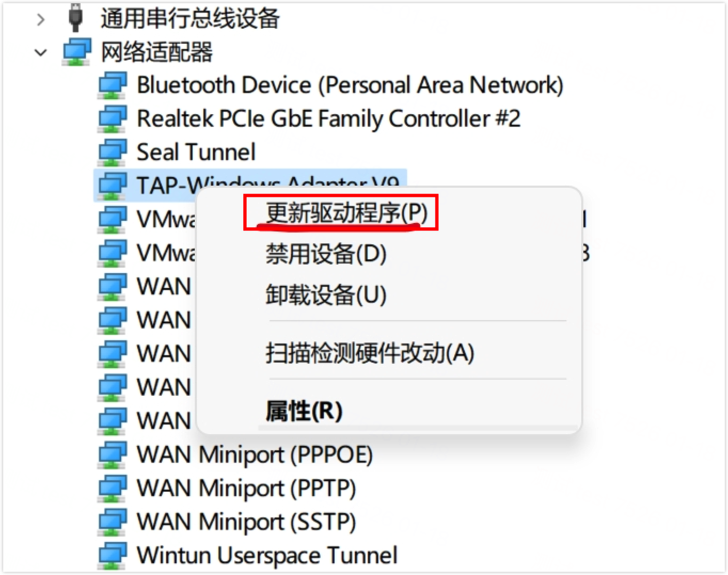Collapse the 网络适配器 node

41,52
